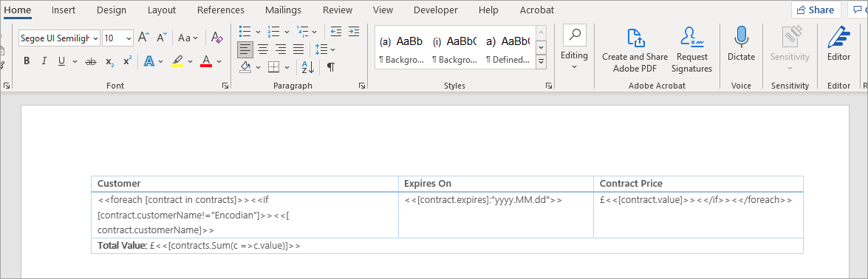Expand numbering library dropdown arrow
868x279 pixels.
pyautogui.click(x=287, y=32)
